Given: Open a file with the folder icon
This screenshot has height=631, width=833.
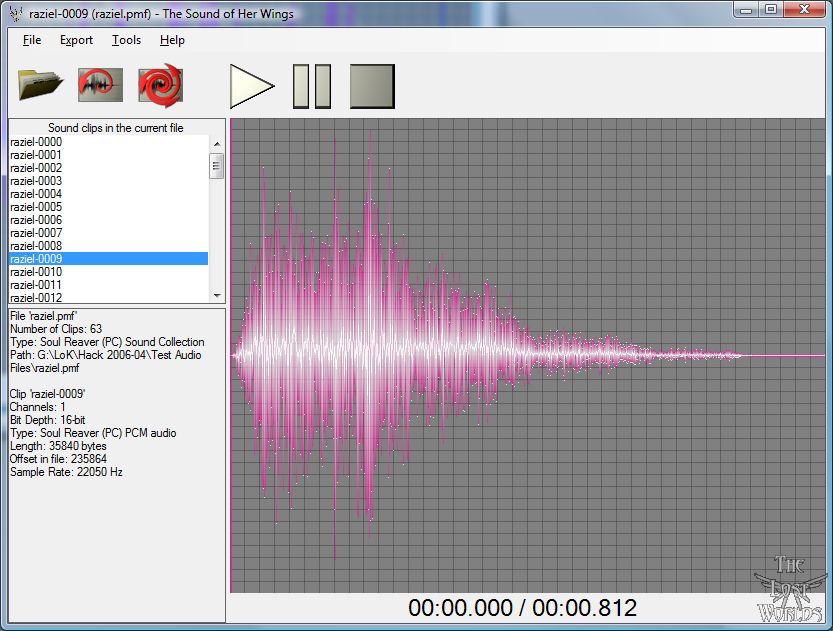Looking at the screenshot, I should point(40,85).
